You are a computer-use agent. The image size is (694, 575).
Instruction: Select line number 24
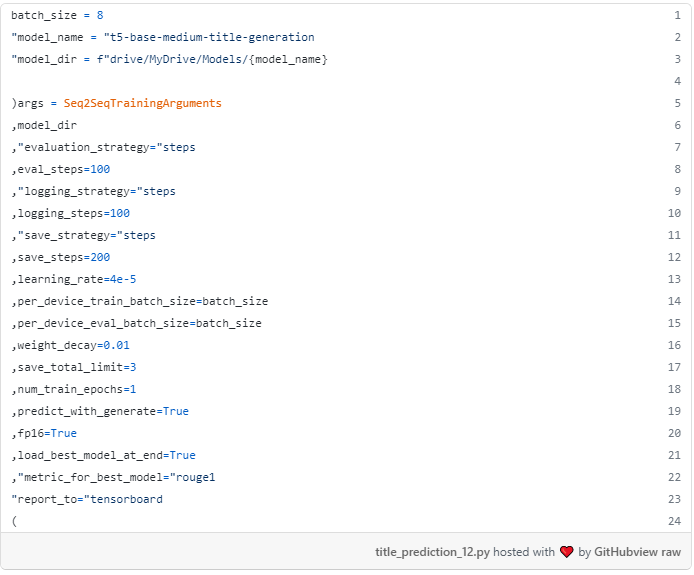click(x=675, y=521)
